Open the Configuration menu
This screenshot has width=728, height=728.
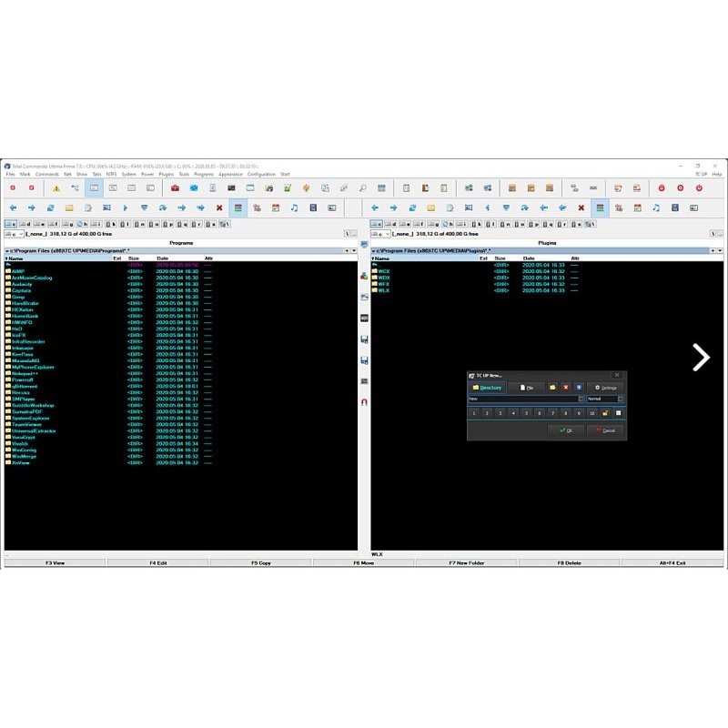(261, 174)
